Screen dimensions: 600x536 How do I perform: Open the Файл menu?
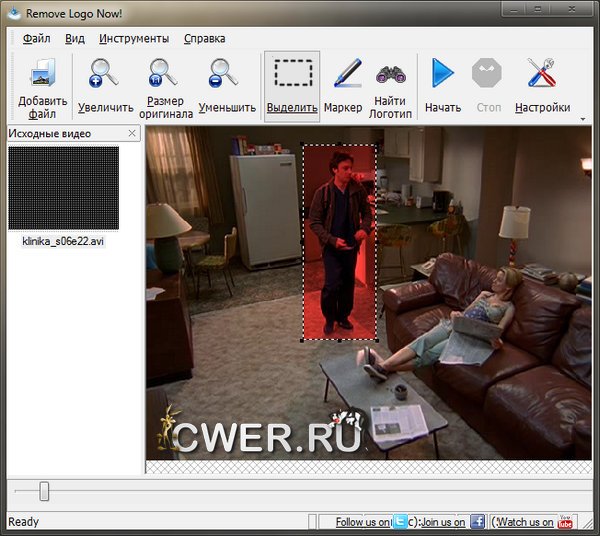point(36,39)
